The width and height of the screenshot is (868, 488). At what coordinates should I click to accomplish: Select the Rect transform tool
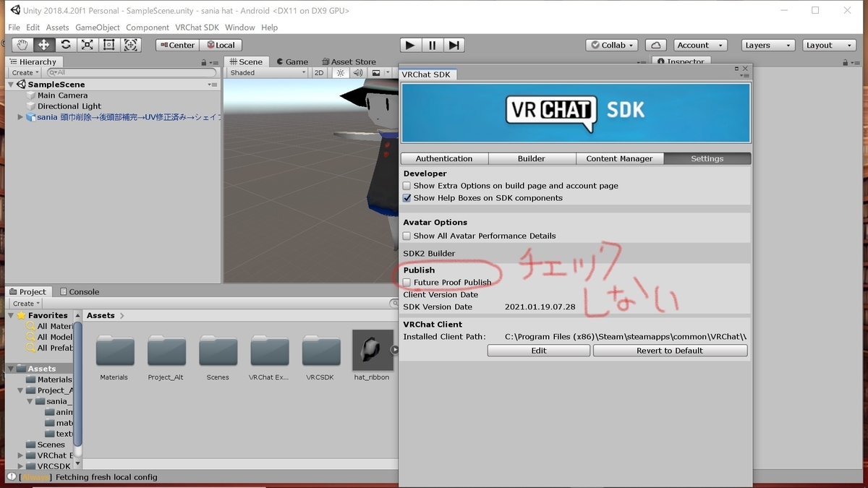point(109,45)
